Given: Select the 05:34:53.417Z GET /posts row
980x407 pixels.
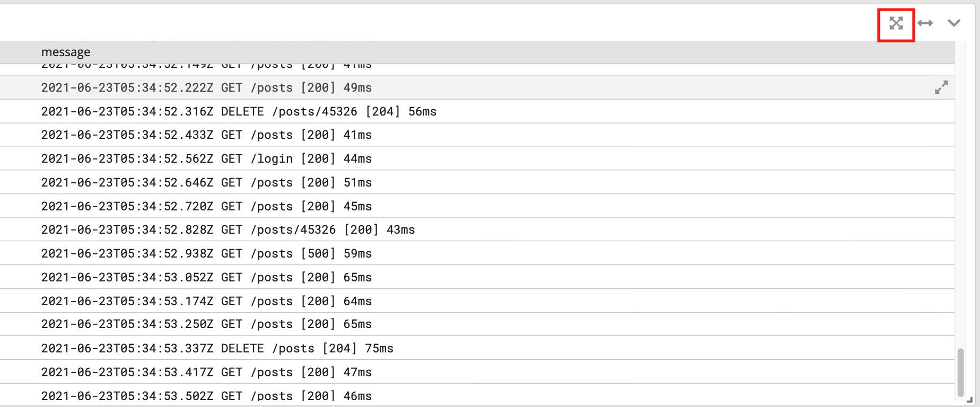Looking at the screenshot, I should tap(206, 372).
